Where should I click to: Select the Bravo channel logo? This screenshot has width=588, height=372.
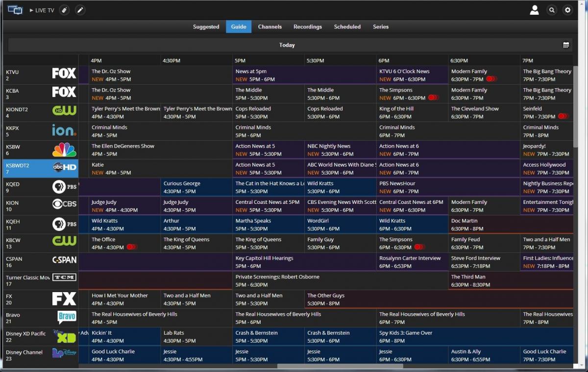pyautogui.click(x=67, y=317)
